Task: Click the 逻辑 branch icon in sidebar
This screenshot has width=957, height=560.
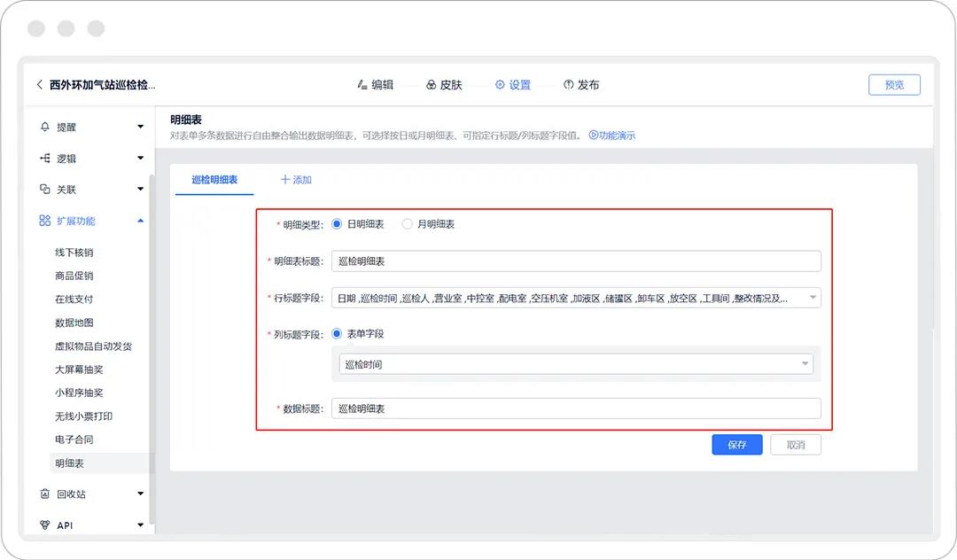Action: [45, 159]
